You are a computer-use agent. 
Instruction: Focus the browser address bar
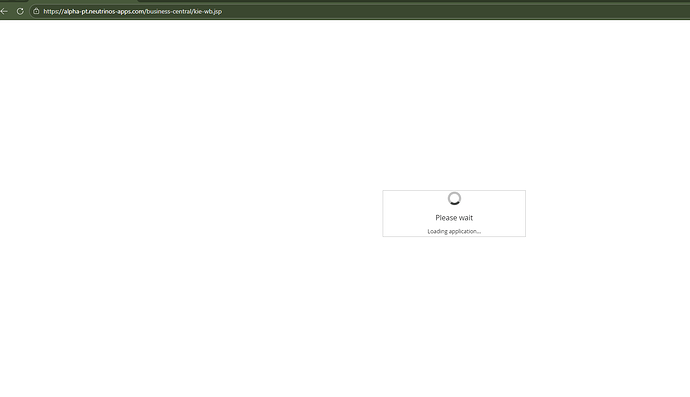[352, 11]
